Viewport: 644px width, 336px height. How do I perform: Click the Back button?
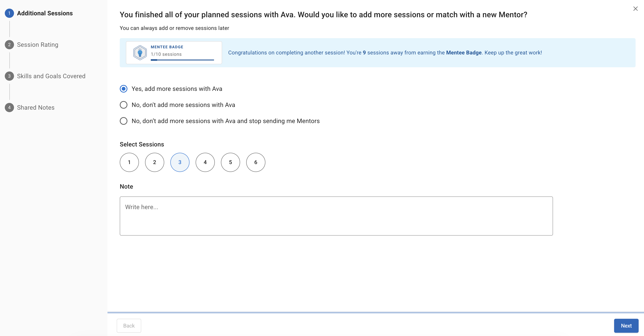tap(129, 325)
